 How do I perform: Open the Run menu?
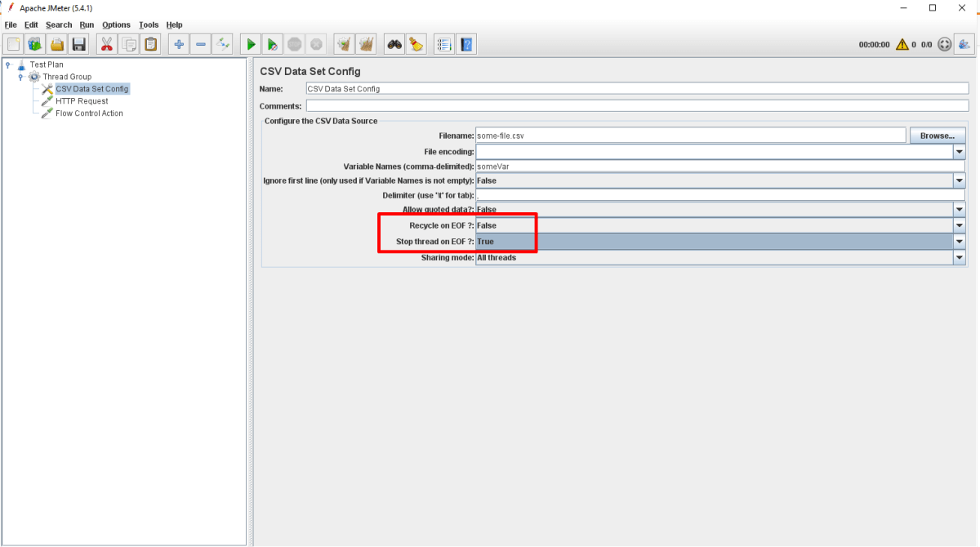coord(87,25)
